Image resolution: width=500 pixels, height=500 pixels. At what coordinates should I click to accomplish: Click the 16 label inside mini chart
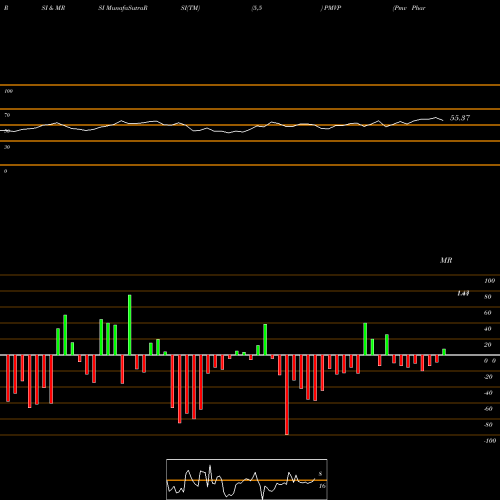(x=322, y=486)
